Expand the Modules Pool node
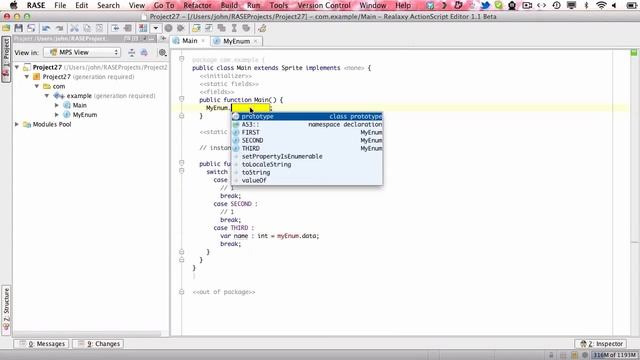The height and width of the screenshot is (360, 640). pos(17,124)
